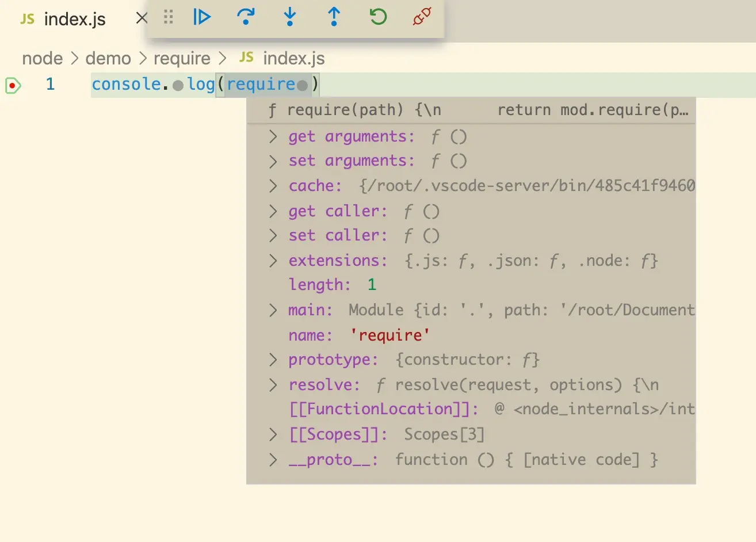Expand the prototype property

pos(273,360)
